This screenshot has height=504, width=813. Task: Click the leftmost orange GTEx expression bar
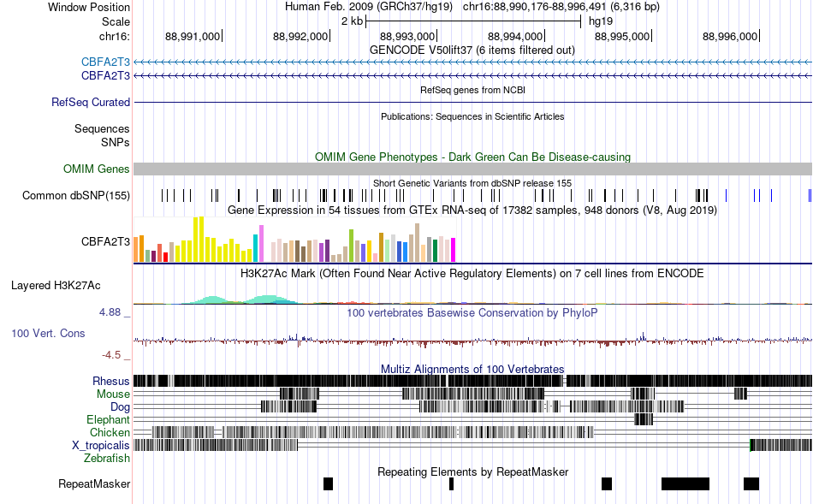(136, 249)
